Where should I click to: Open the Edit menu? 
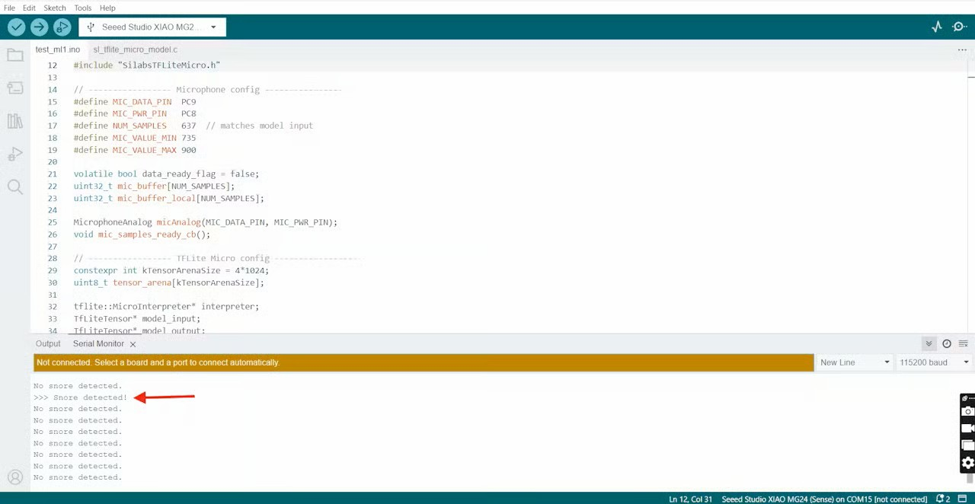coord(29,8)
